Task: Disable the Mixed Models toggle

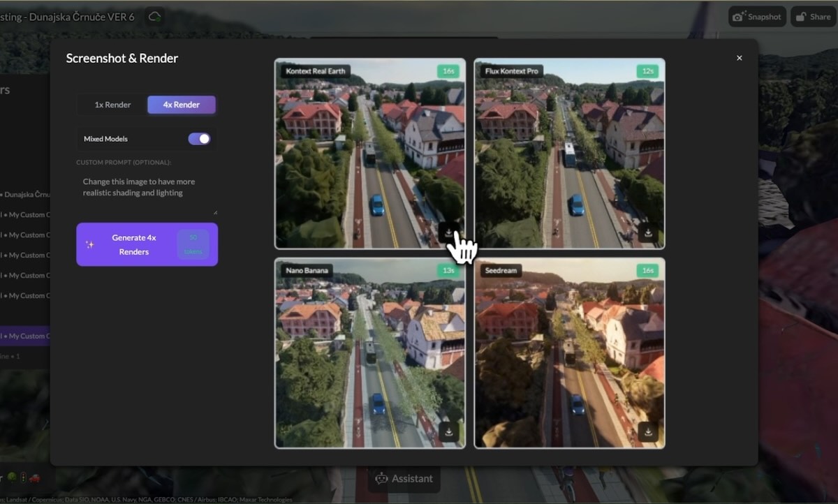Action: pyautogui.click(x=200, y=138)
